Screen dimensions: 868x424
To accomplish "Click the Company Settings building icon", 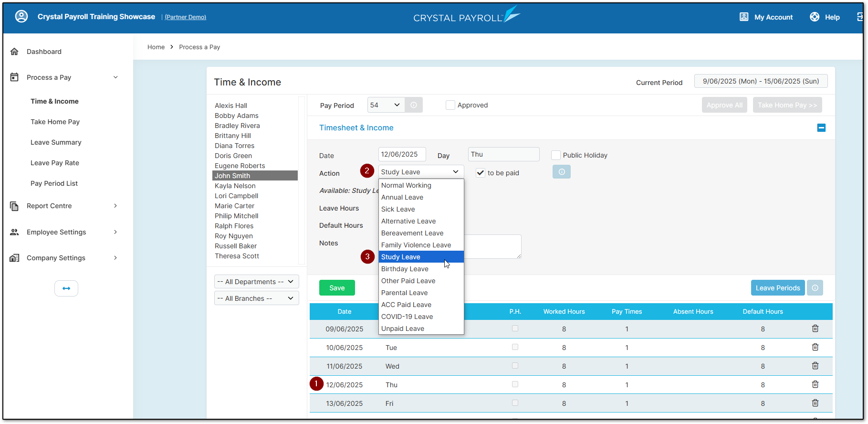I will tap(14, 258).
